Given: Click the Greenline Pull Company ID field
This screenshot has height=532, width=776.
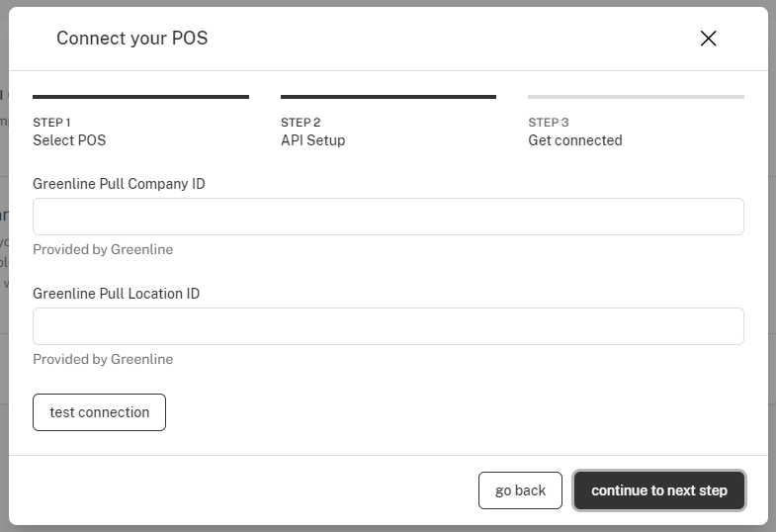Looking at the screenshot, I should click(388, 217).
